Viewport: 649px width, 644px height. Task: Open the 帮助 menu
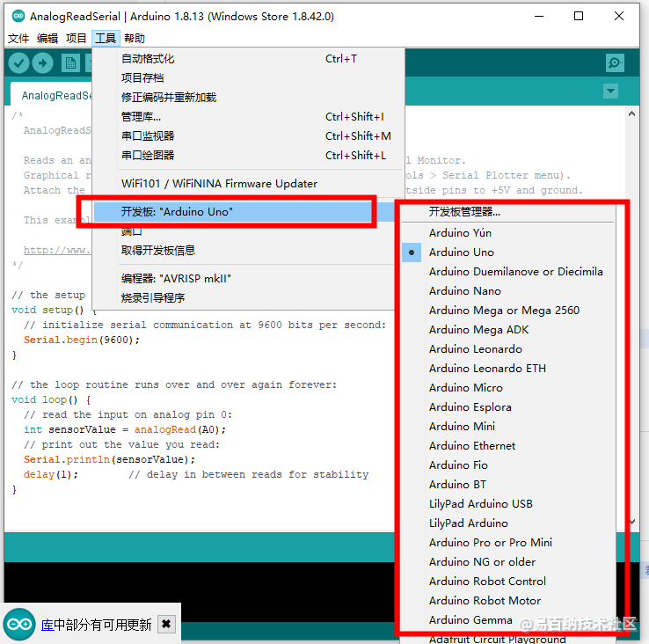pyautogui.click(x=135, y=39)
